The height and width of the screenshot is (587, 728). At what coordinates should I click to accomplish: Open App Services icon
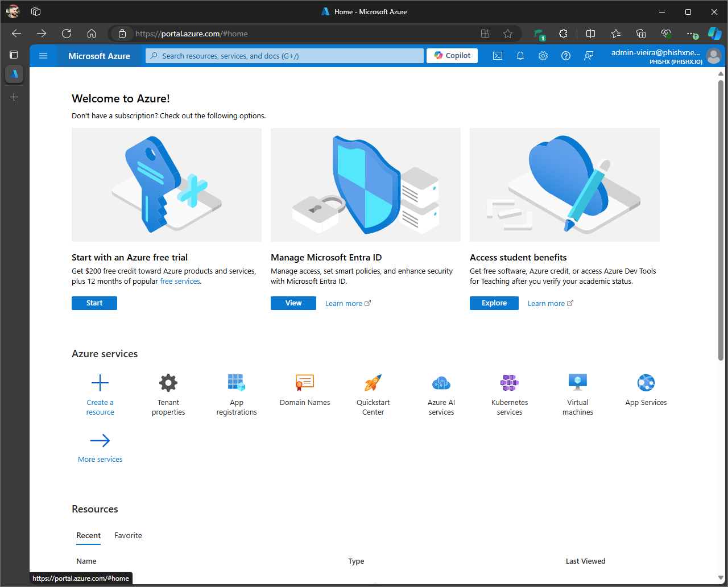tap(646, 383)
